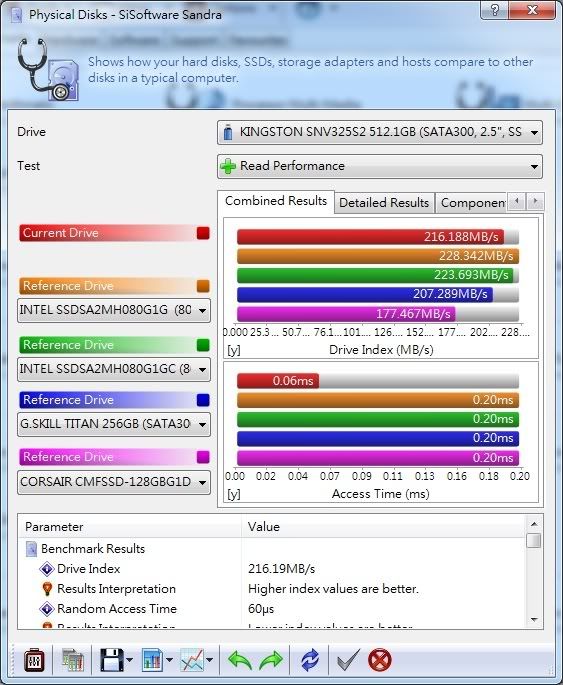Toggle the green Reference Drive color box
Image resolution: width=563 pixels, height=685 pixels.
203,345
